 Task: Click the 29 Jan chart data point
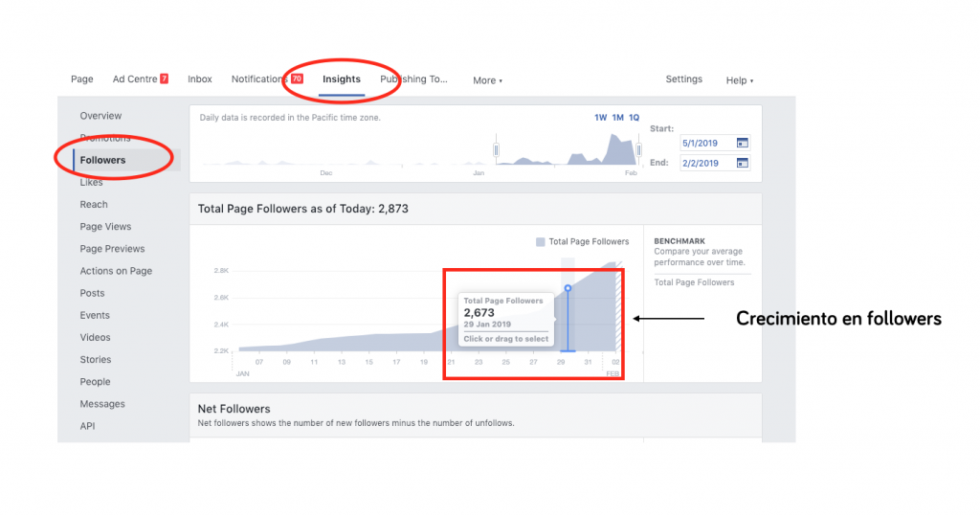[x=568, y=288]
